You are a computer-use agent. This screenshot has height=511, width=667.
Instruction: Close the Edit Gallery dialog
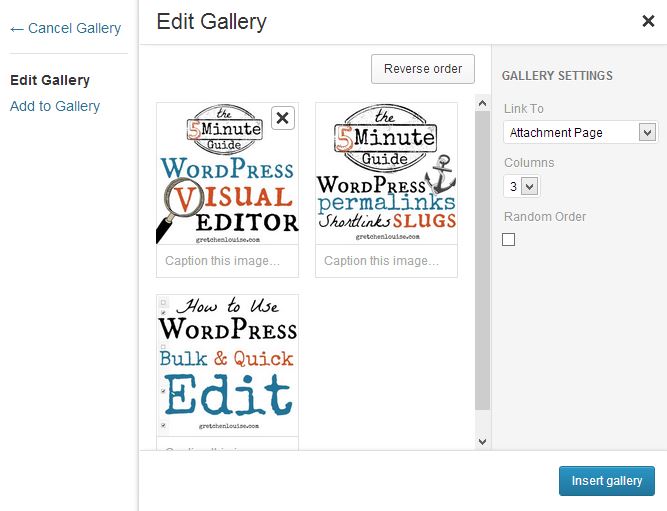click(x=648, y=21)
